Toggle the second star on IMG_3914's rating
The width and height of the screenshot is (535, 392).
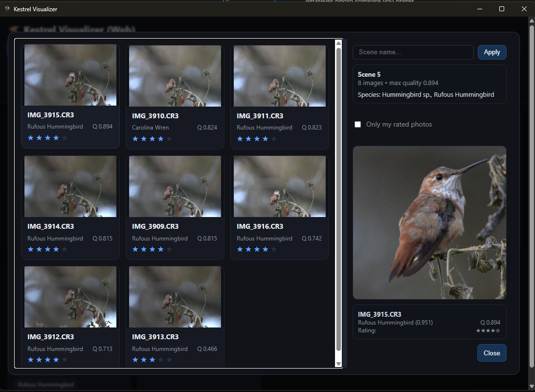39,249
